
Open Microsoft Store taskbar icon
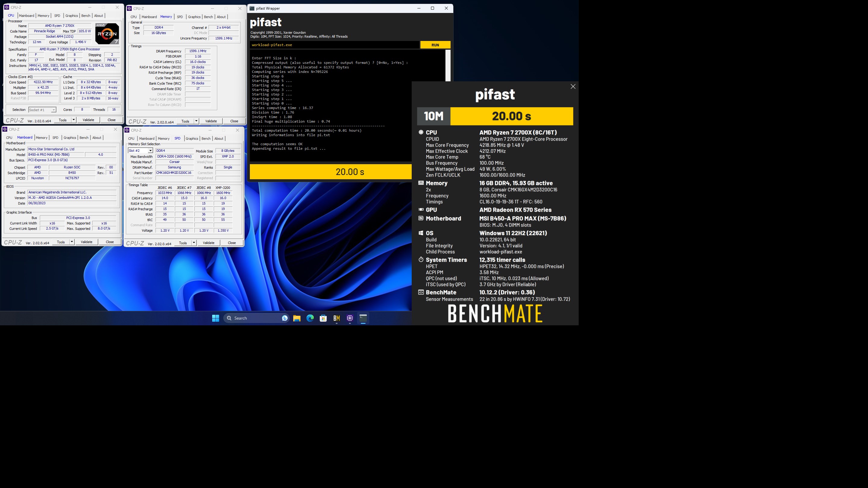tap(323, 318)
